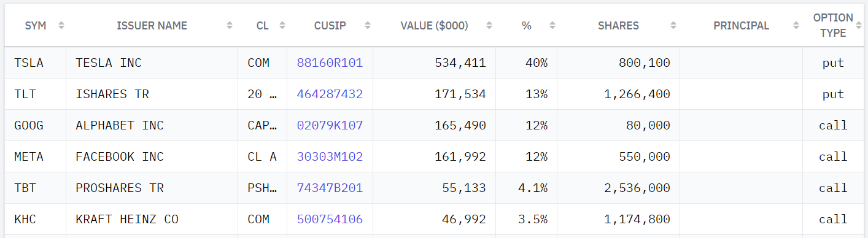Viewport: 868px width, 238px height.
Task: Click value 46,992 in KHC row
Action: pyautogui.click(x=463, y=219)
